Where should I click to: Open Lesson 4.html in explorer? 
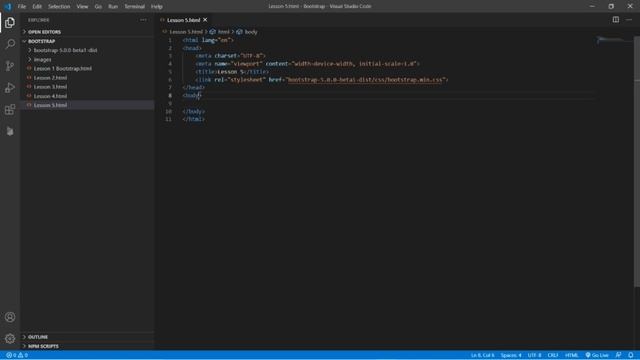coord(88,96)
